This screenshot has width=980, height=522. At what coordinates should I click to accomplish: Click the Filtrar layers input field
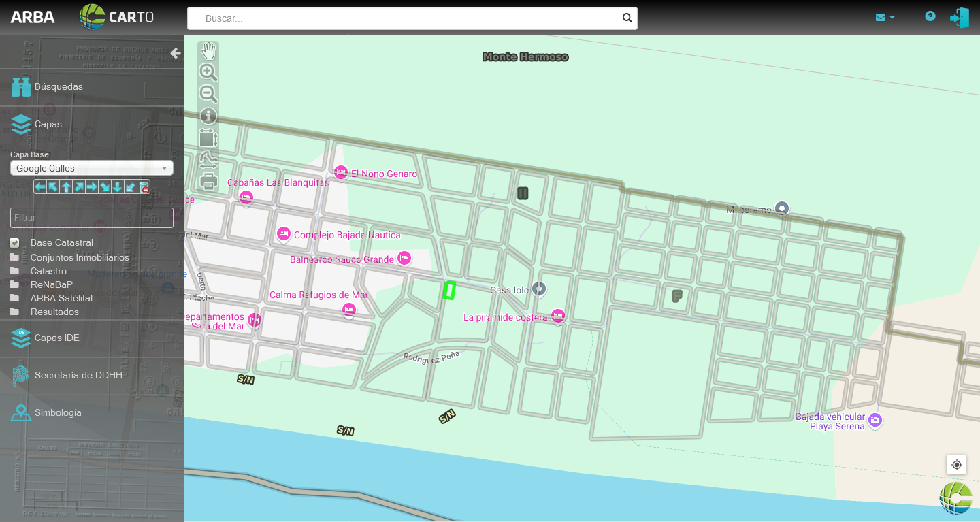(x=92, y=218)
